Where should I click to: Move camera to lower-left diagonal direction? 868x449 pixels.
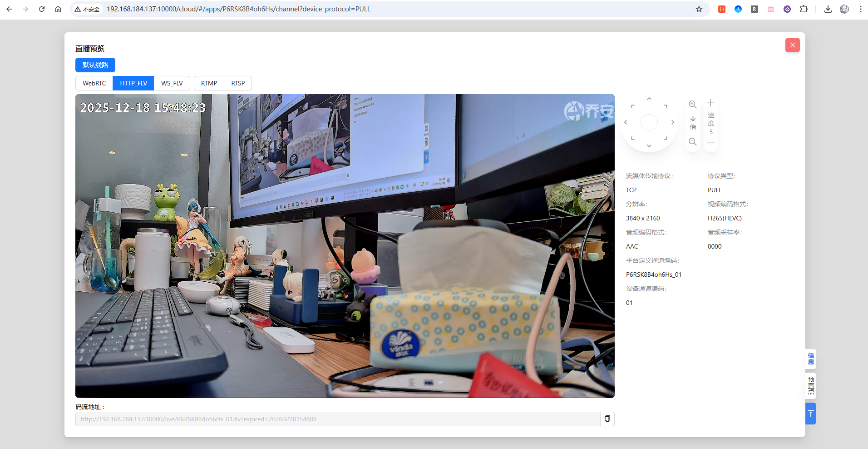(633, 138)
